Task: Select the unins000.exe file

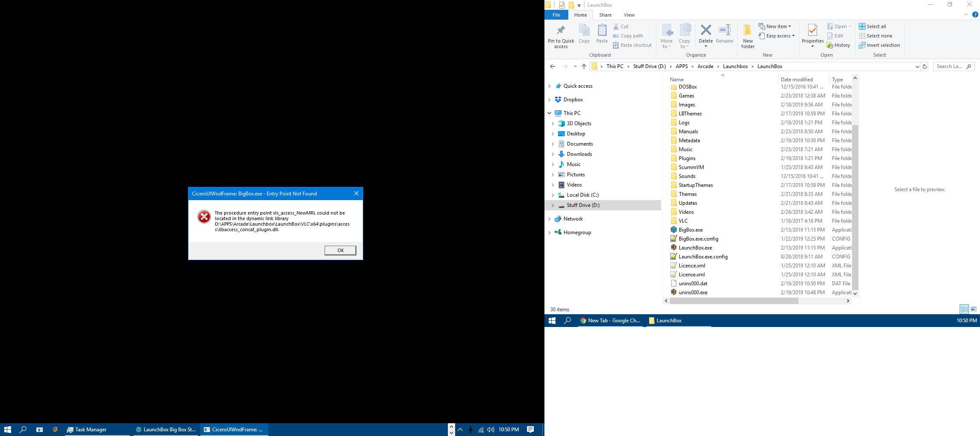Action: (x=693, y=293)
